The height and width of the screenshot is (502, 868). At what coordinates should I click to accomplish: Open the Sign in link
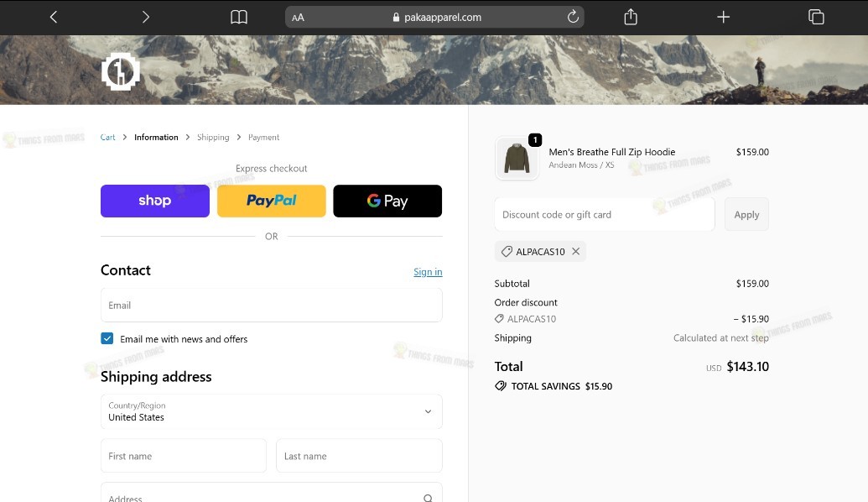point(428,272)
